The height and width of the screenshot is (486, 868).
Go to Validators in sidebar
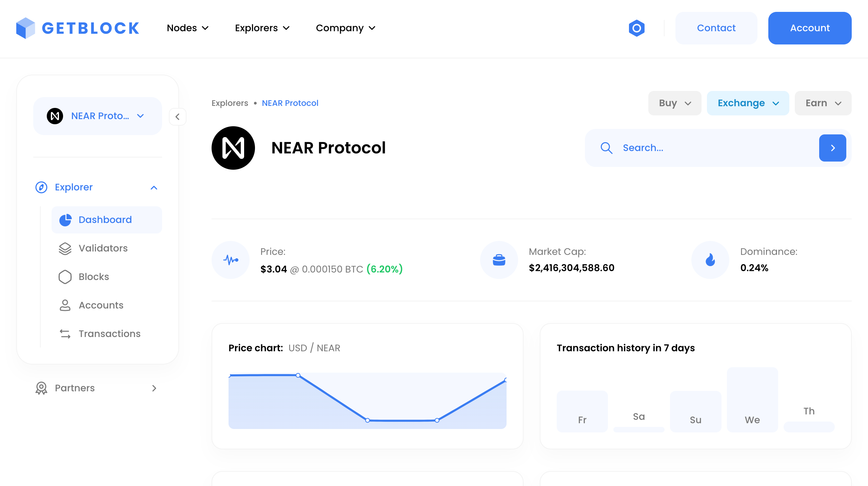[103, 248]
